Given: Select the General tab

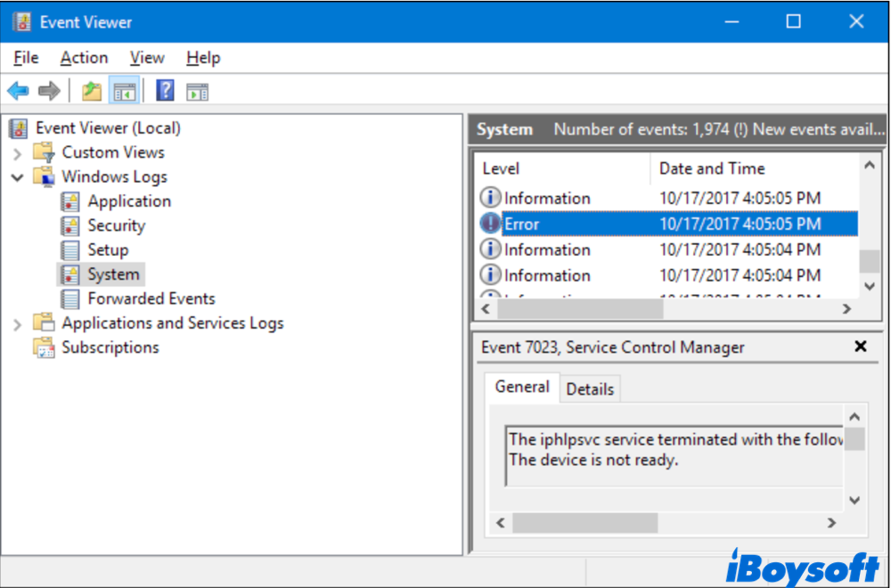Looking at the screenshot, I should (x=522, y=387).
